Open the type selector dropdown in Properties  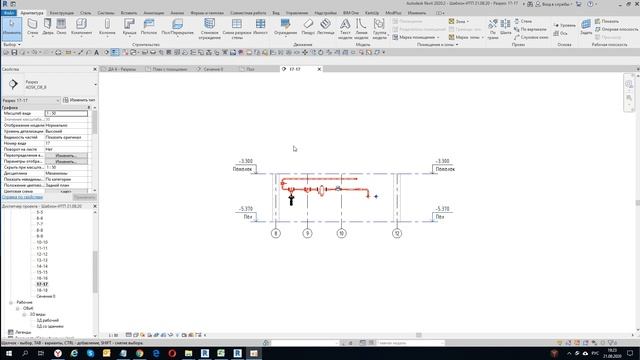tap(95, 84)
